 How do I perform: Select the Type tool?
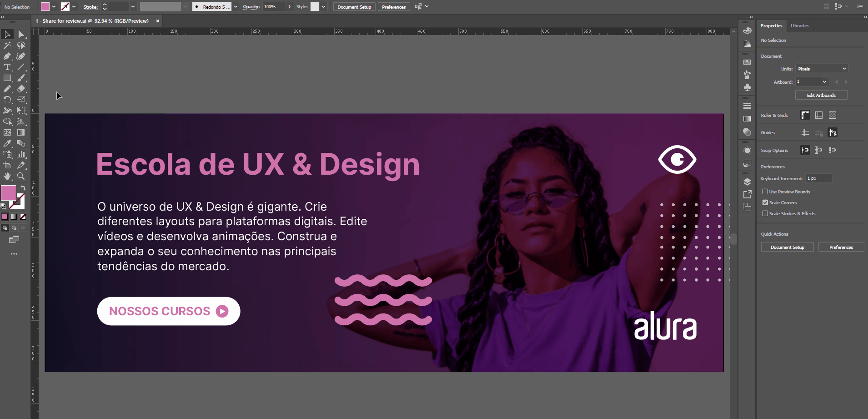tap(7, 67)
